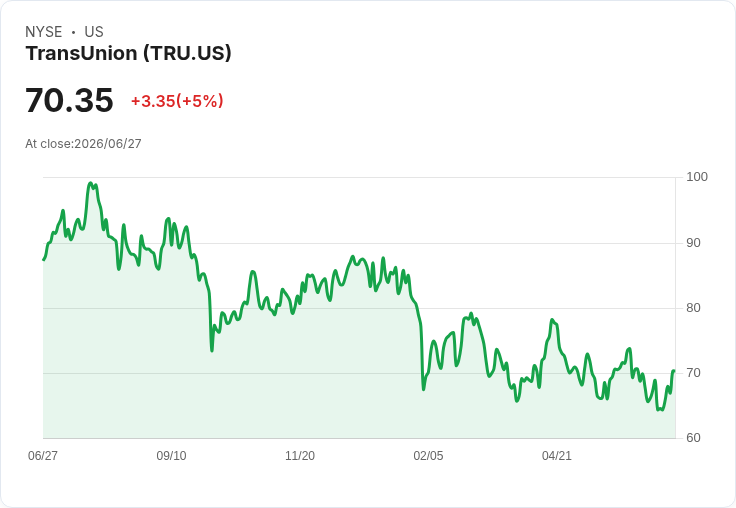
Task: Click the 60 y-axis price label
Action: pyautogui.click(x=693, y=438)
